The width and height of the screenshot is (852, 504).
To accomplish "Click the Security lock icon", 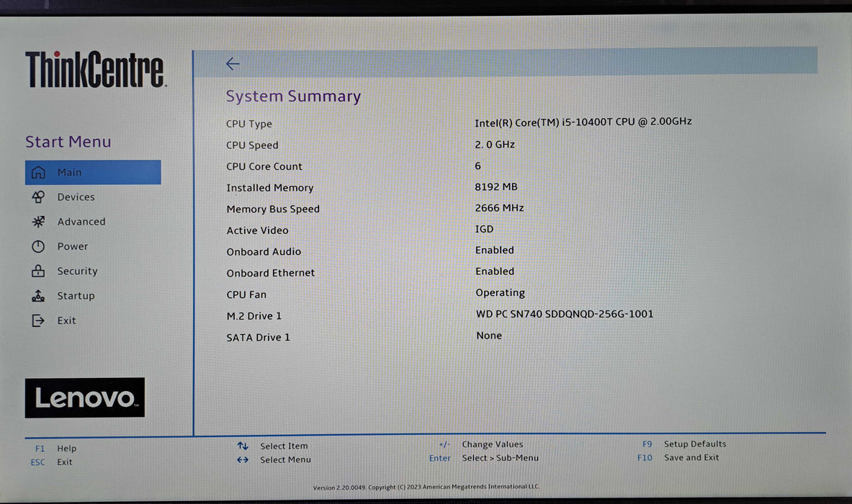I will pyautogui.click(x=38, y=271).
